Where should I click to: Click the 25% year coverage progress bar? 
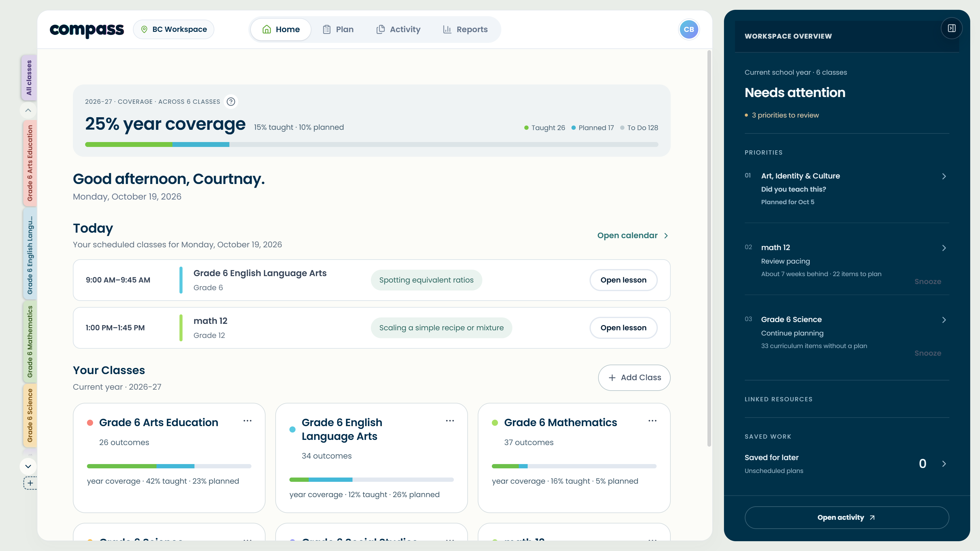pos(371,144)
